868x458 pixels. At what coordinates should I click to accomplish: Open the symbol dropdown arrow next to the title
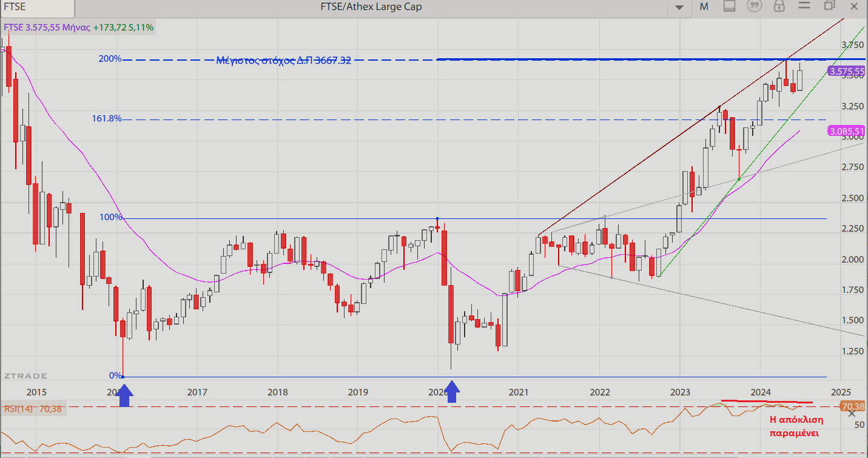[x=679, y=7]
